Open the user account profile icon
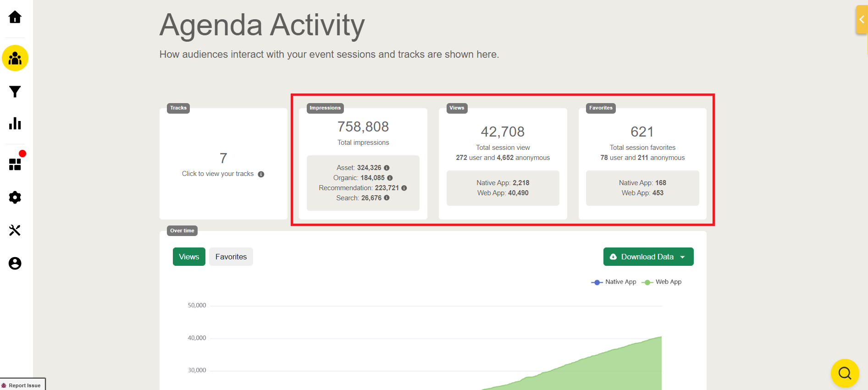 coord(15,264)
